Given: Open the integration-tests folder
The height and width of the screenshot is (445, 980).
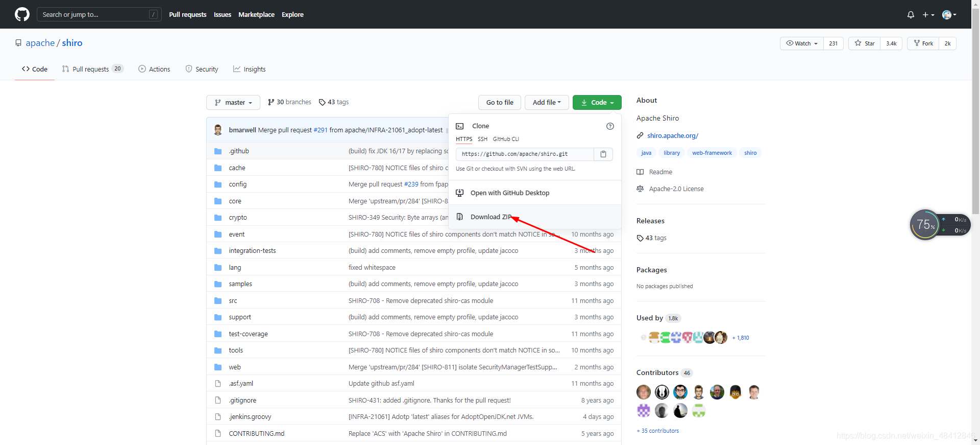Looking at the screenshot, I should [252, 251].
